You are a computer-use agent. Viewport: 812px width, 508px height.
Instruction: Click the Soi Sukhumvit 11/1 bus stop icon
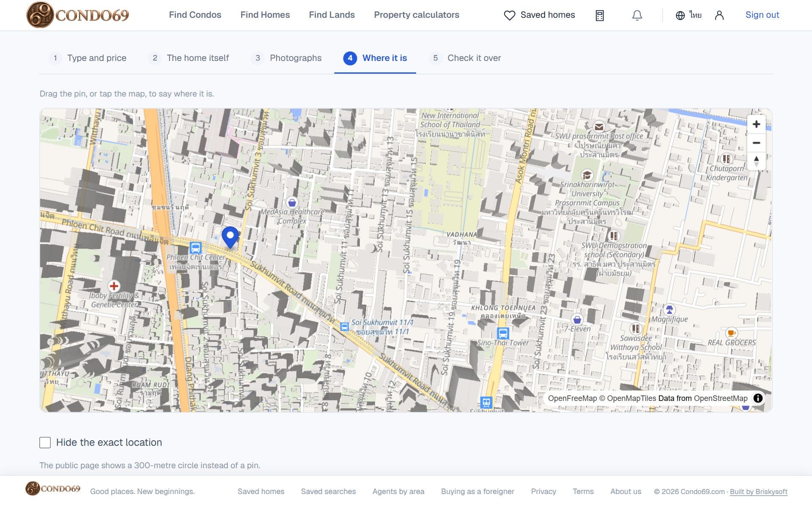point(345,326)
